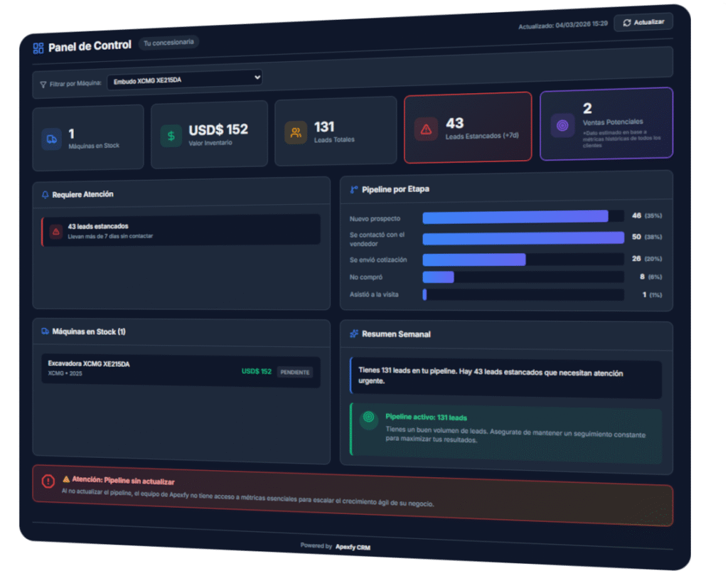
Task: Click the people icon for Leads Totales
Action: [x=296, y=133]
